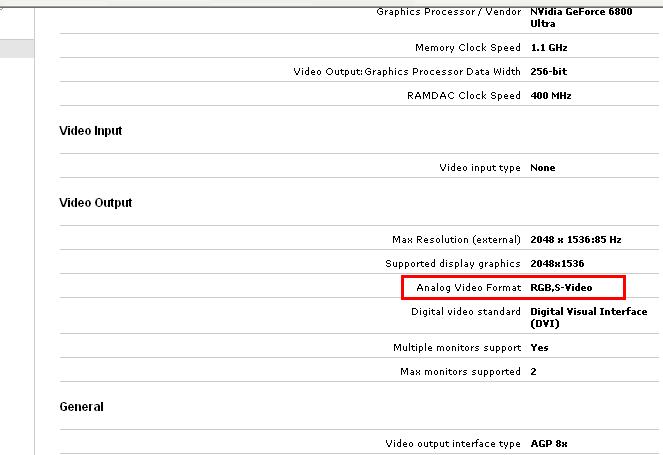Select the RGB,S-Video value
663x455 pixels.
tap(561, 288)
